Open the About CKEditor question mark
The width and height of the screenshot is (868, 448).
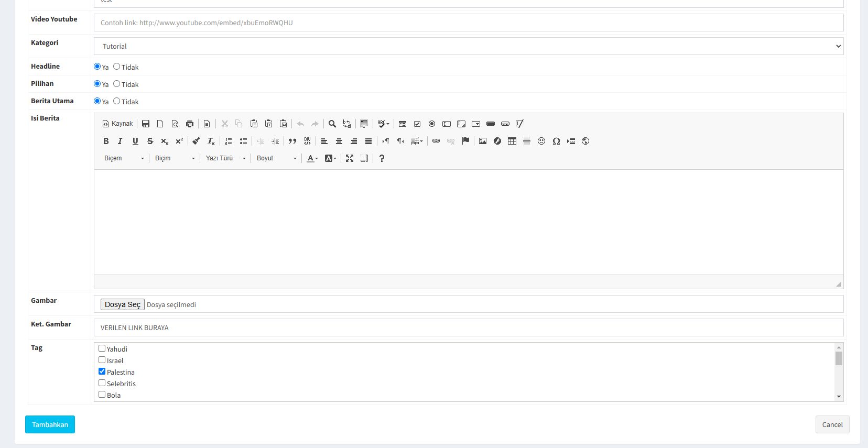[x=382, y=158]
